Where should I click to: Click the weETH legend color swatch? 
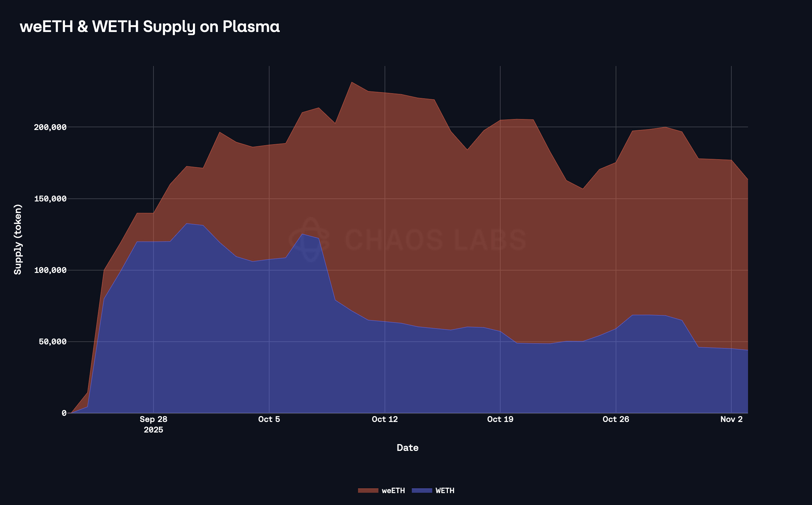(x=368, y=490)
